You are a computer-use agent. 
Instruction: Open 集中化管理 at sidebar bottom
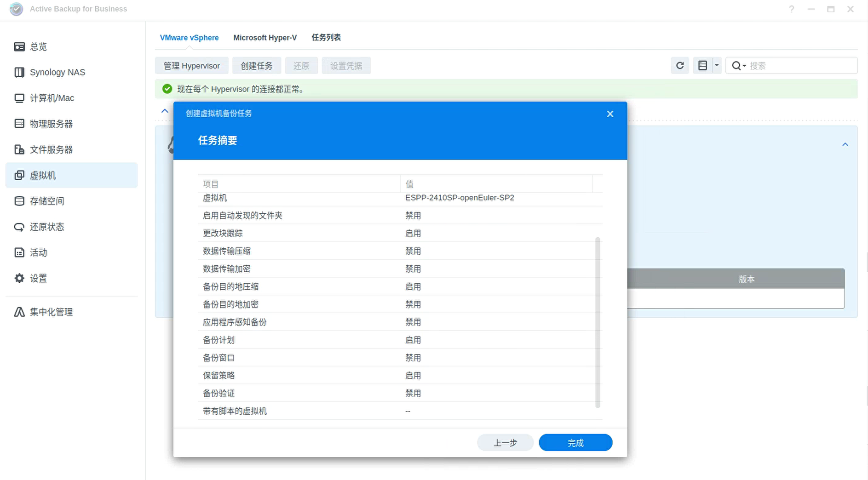coord(51,312)
